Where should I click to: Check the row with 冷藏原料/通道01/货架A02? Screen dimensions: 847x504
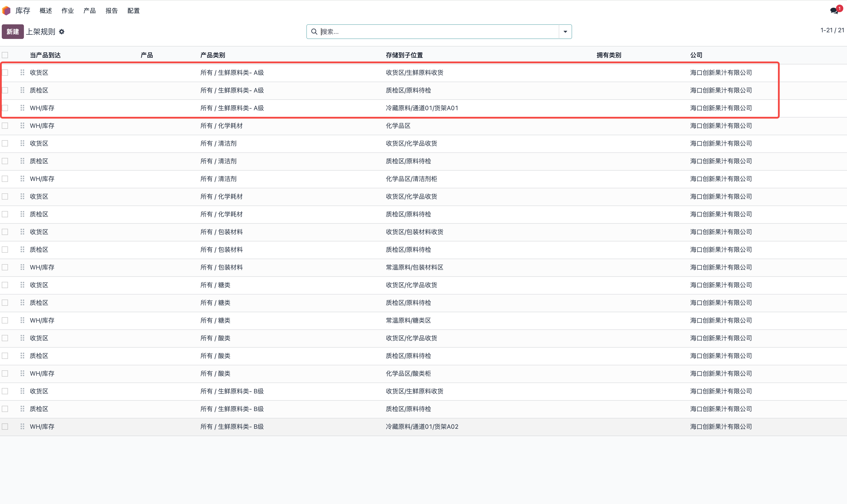[x=5, y=427]
